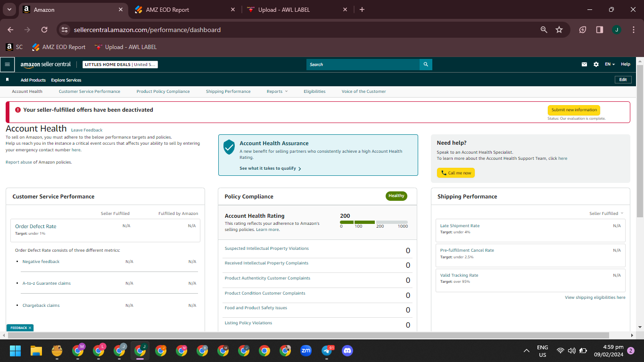
Task: Open the Account Health menu item
Action: tap(27, 91)
